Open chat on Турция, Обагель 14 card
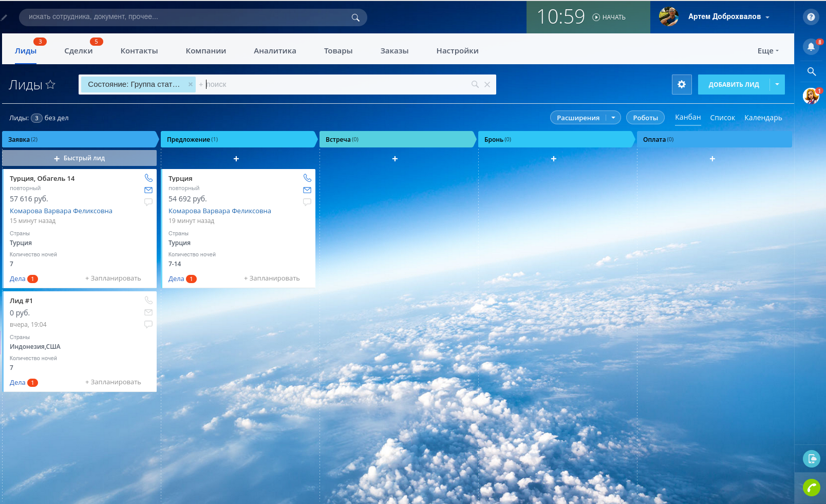Screen dimensions: 826x504 pyautogui.click(x=148, y=202)
